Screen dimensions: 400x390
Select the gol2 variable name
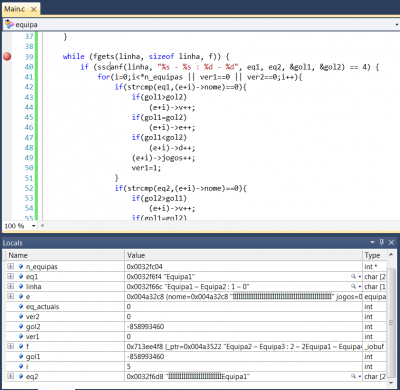click(x=33, y=327)
